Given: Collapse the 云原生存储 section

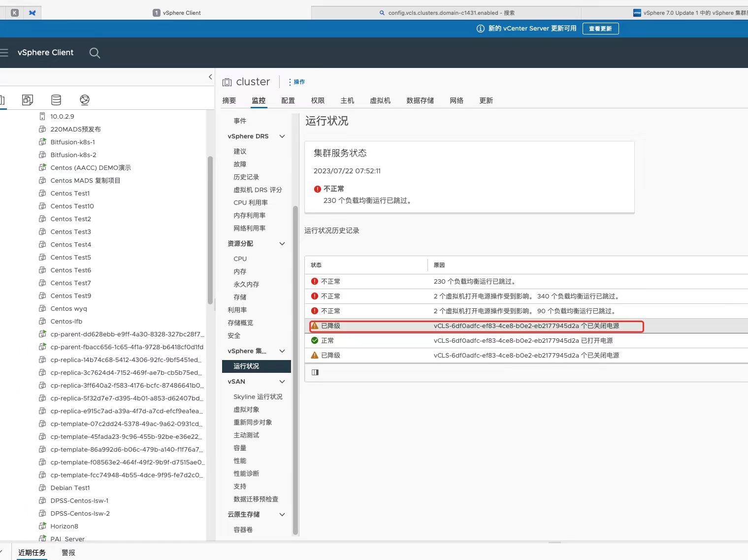Looking at the screenshot, I should point(282,515).
